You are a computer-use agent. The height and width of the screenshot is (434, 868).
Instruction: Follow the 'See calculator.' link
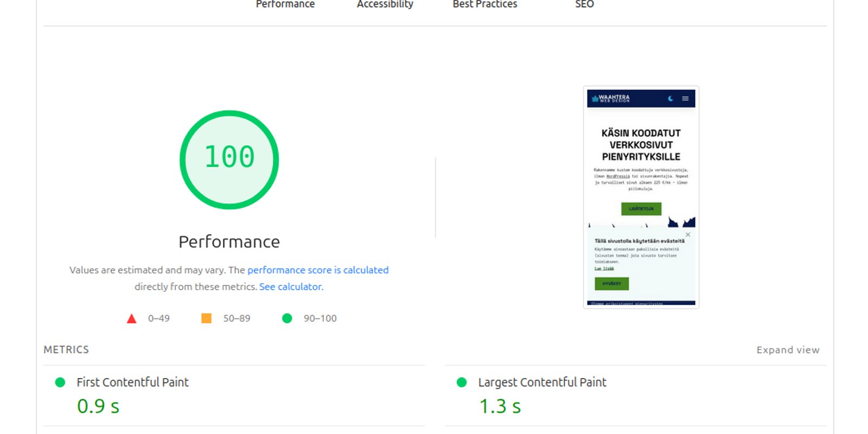pos(291,286)
